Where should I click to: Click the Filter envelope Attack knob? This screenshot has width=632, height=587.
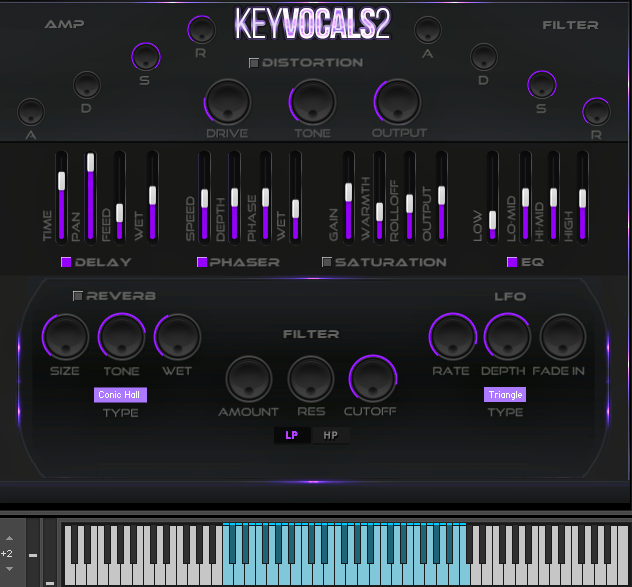428,30
